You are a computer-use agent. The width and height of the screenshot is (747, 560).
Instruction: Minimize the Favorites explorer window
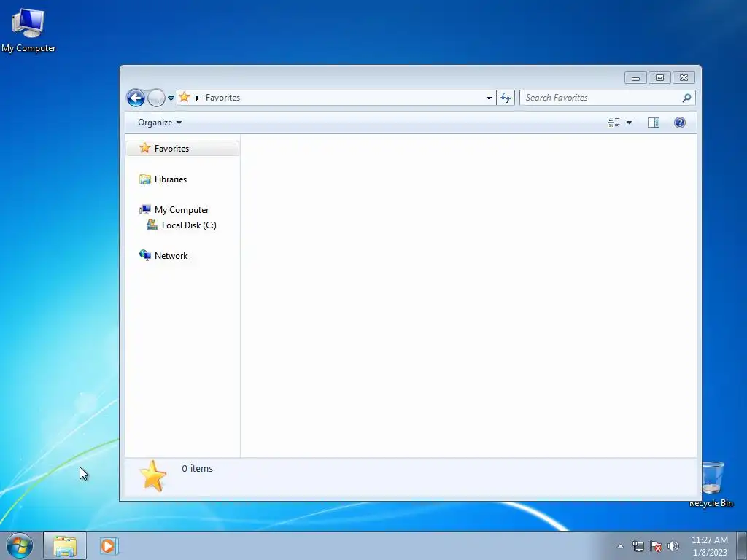pyautogui.click(x=635, y=77)
